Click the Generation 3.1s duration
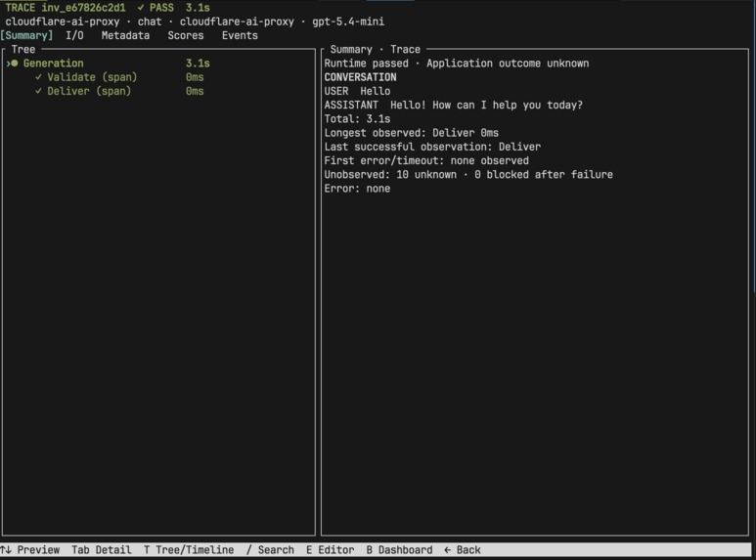The height and width of the screenshot is (560, 756). pos(198,64)
